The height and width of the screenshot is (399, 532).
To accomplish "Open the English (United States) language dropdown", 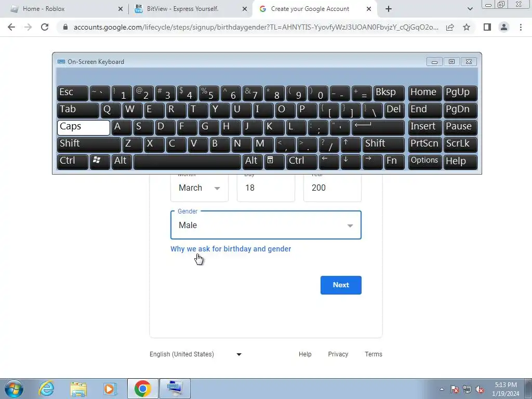I will click(195, 354).
